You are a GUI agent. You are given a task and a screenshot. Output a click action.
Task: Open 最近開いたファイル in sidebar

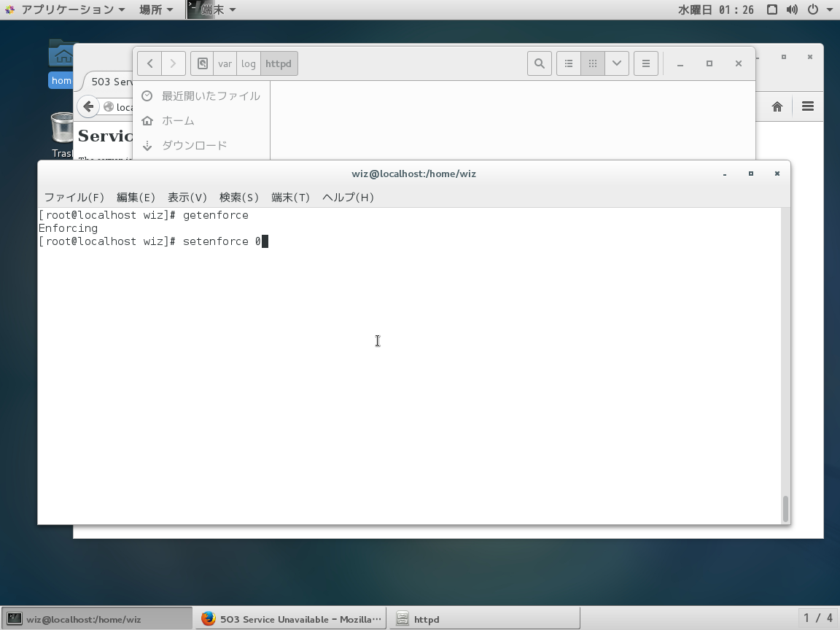[x=201, y=96]
